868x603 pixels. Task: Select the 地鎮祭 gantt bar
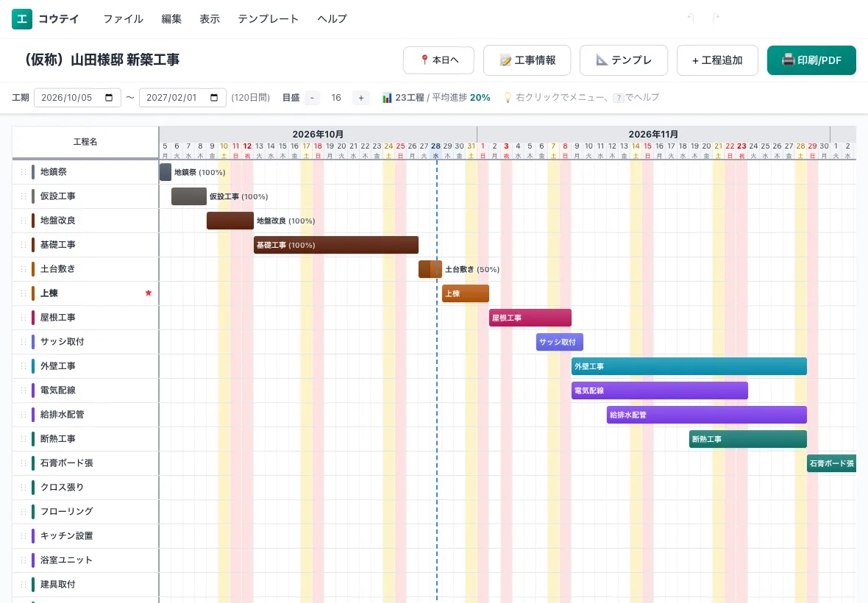[x=166, y=172]
